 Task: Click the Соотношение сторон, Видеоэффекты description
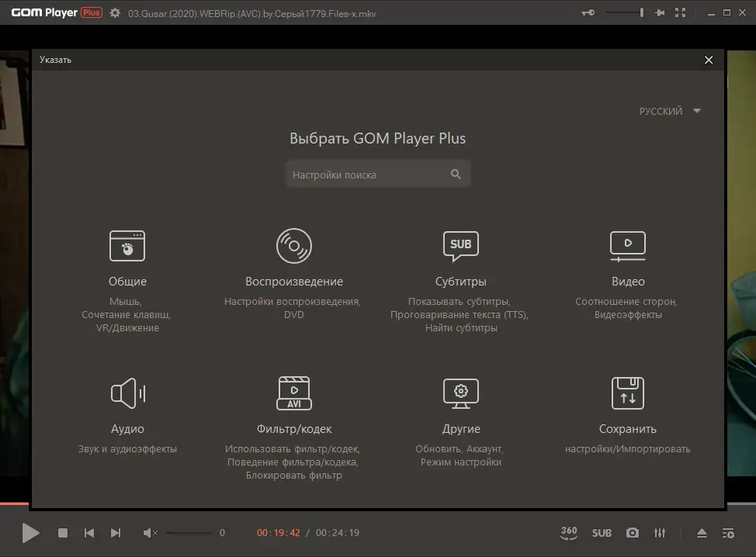[x=626, y=308]
